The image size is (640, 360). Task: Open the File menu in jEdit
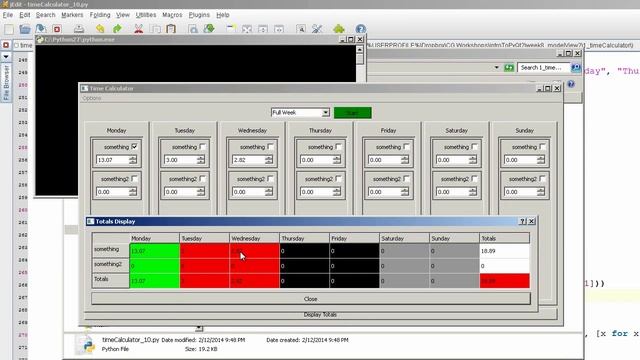tap(7, 15)
